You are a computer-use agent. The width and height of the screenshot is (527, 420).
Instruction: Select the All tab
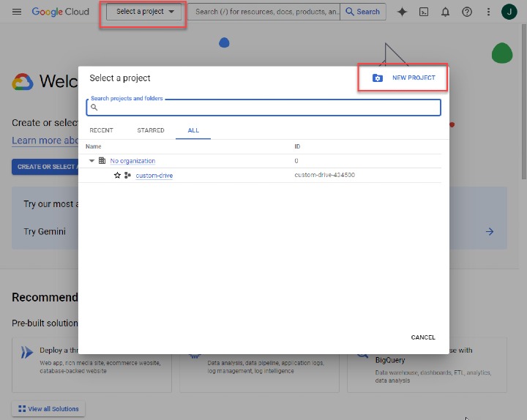click(x=193, y=130)
